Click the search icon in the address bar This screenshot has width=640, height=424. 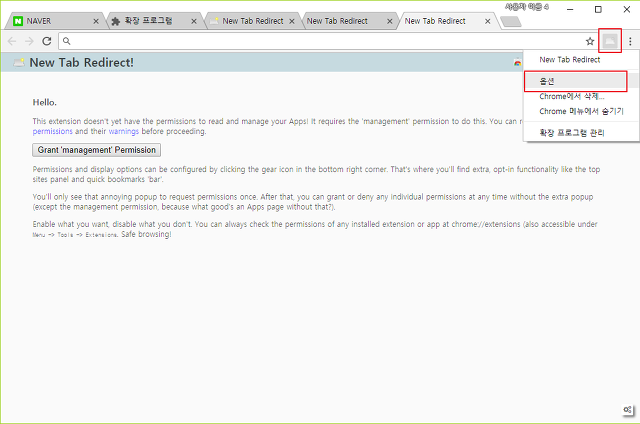point(67,41)
